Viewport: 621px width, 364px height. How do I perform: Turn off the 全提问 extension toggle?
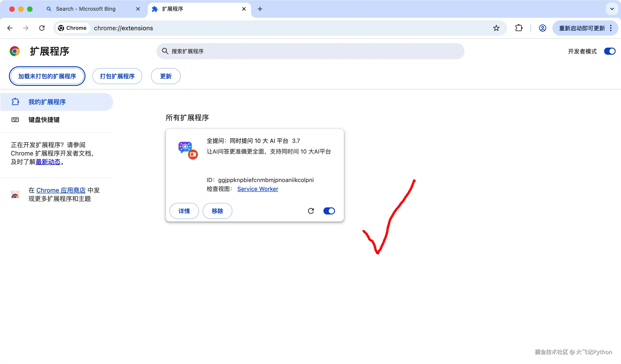[329, 211]
